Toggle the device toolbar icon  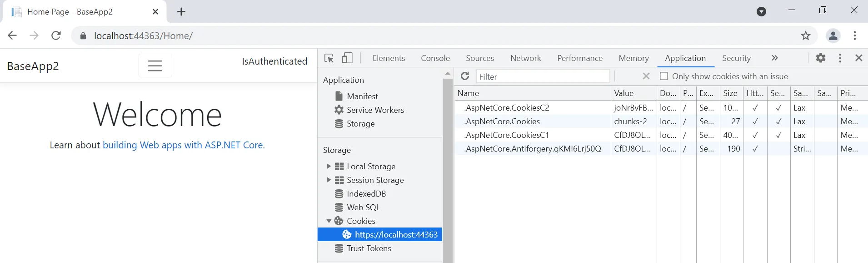coord(347,58)
